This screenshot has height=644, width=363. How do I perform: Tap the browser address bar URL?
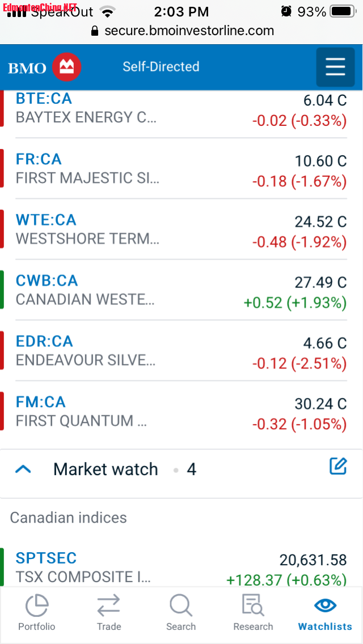pos(189,31)
